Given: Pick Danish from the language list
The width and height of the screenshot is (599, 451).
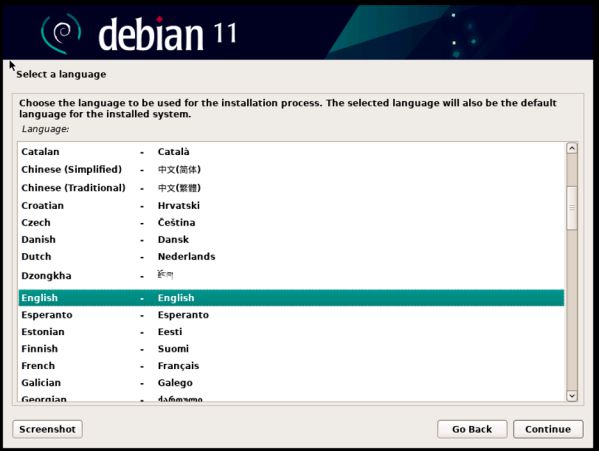Looking at the screenshot, I should point(291,239).
